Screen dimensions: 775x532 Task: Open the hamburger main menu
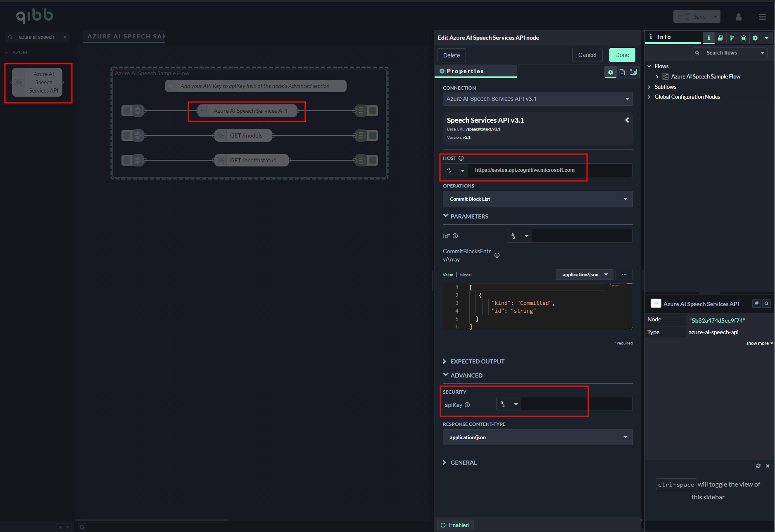coord(763,17)
